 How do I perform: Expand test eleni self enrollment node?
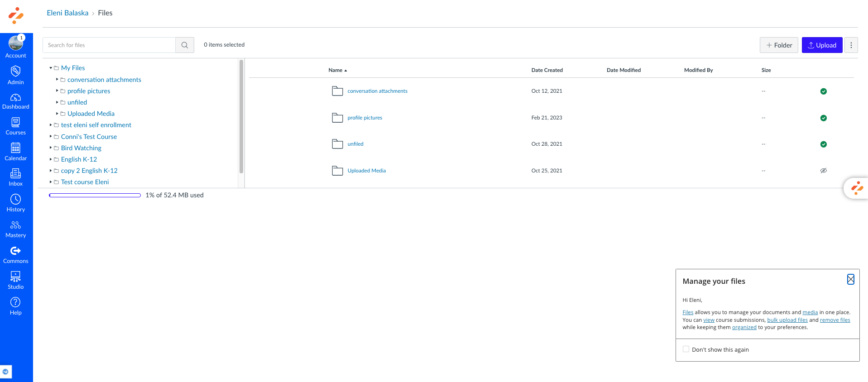(51, 125)
